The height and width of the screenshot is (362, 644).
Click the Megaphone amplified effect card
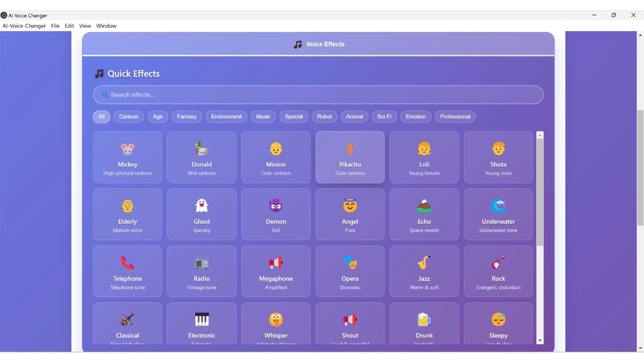pyautogui.click(x=276, y=271)
